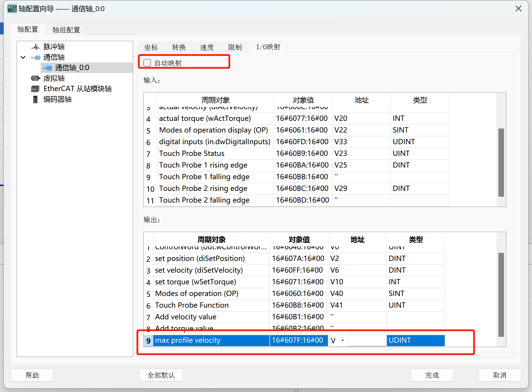Select Touch Probe Function output row
This screenshot has width=532, height=392.
coord(294,305)
